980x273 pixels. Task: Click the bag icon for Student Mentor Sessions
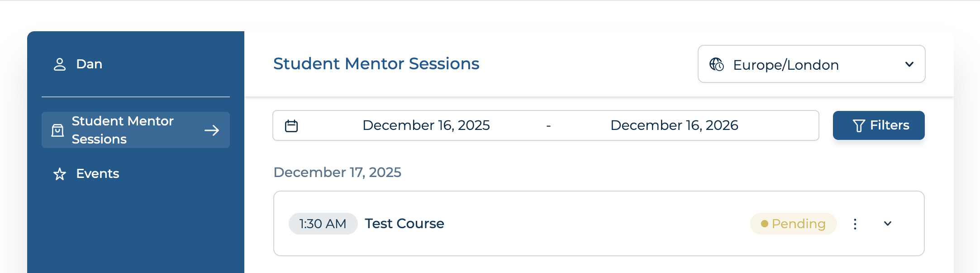(x=57, y=130)
